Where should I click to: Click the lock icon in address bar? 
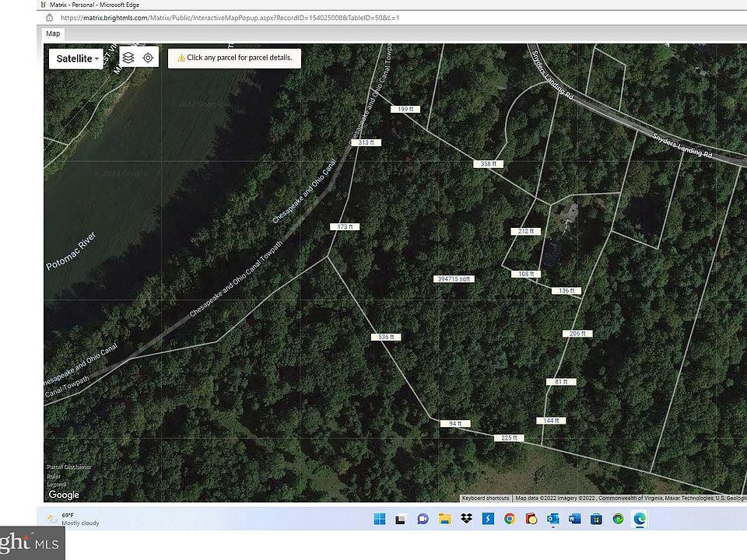click(x=50, y=18)
